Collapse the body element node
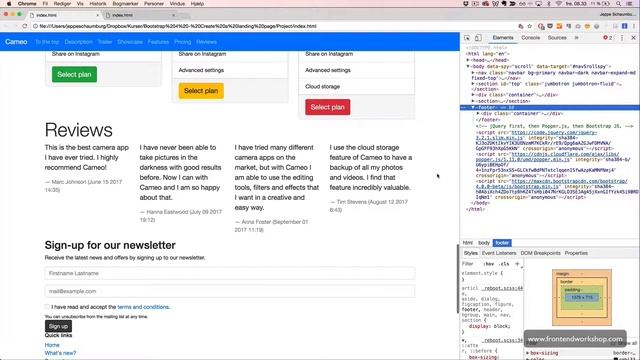640x360 pixels. click(469, 66)
